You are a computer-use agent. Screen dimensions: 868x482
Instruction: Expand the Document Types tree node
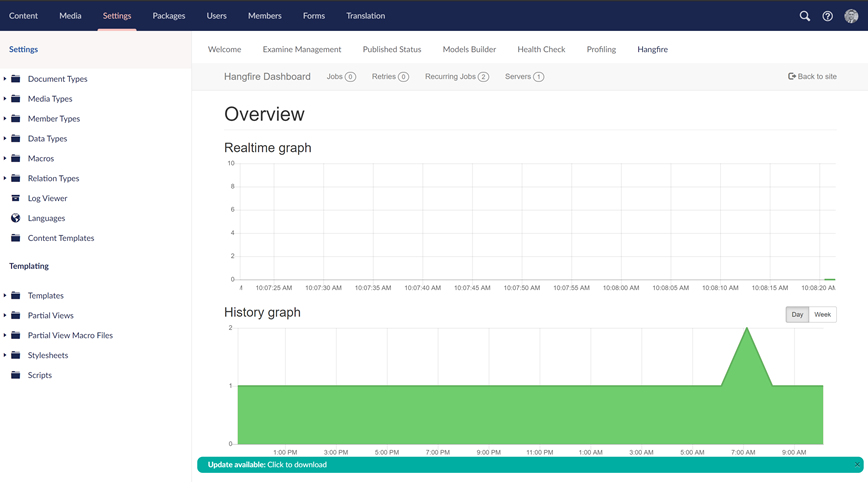click(x=5, y=79)
